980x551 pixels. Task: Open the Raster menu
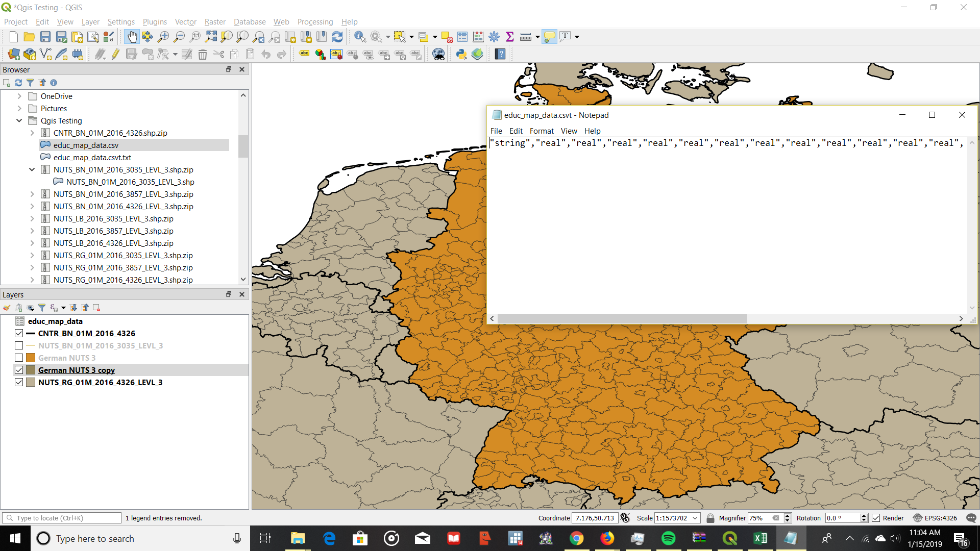point(215,21)
